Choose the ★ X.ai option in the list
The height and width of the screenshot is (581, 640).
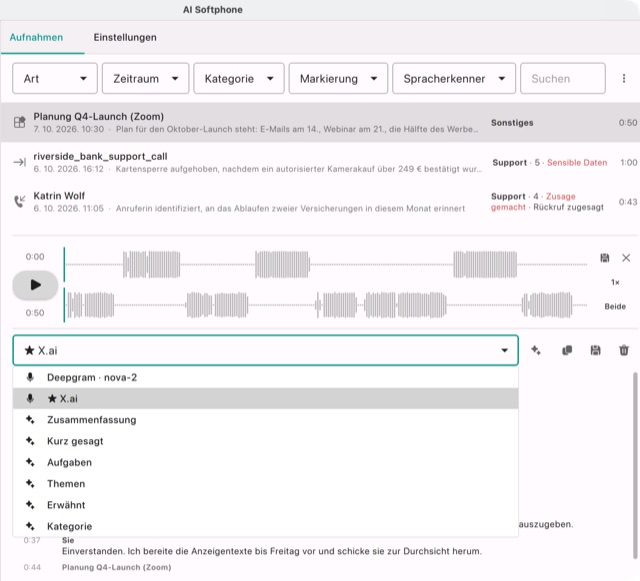click(x=266, y=398)
